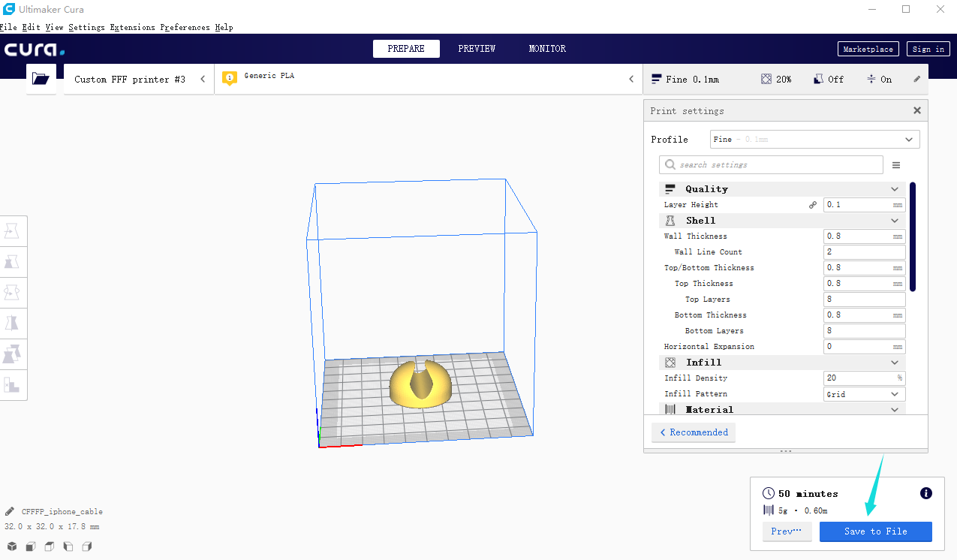Select the Per Model Settings tool
The image size is (957, 560).
[x=12, y=354]
